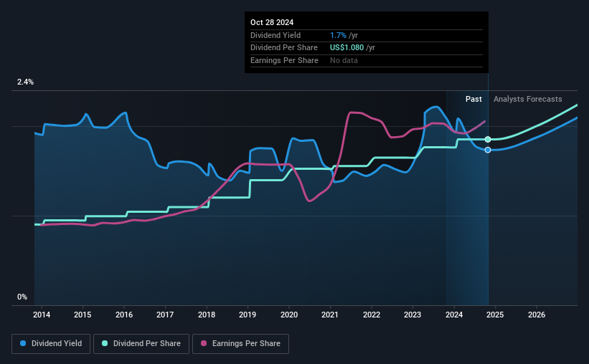The image size is (589, 364).
Task: Click the blue Dividend Yield legend dot
Action: point(23,343)
